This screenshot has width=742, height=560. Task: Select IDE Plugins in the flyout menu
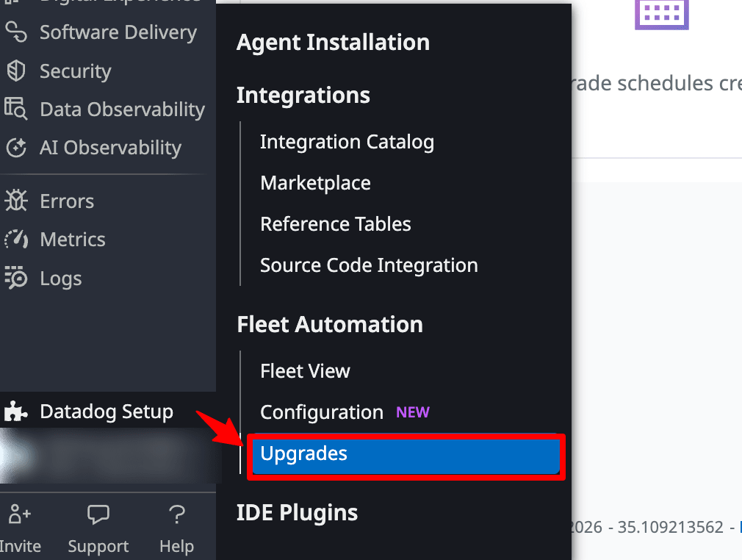pyautogui.click(x=297, y=512)
